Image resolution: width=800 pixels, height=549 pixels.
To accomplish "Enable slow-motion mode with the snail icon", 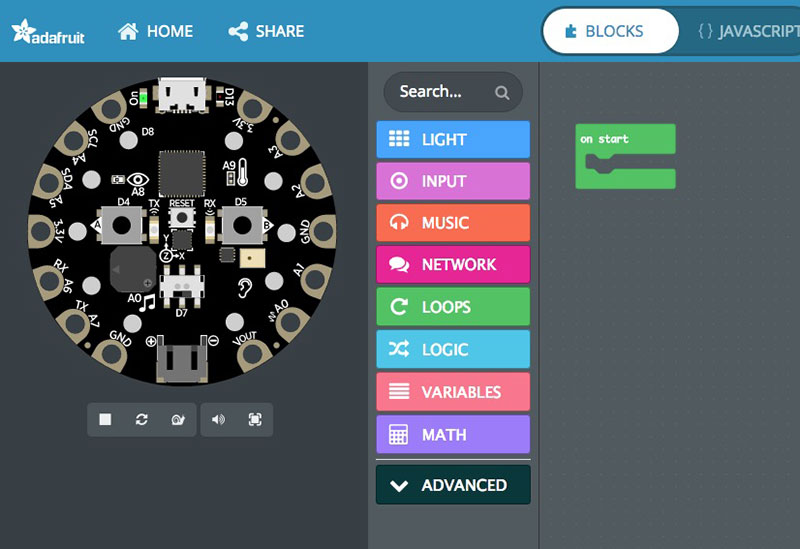I will [178, 420].
